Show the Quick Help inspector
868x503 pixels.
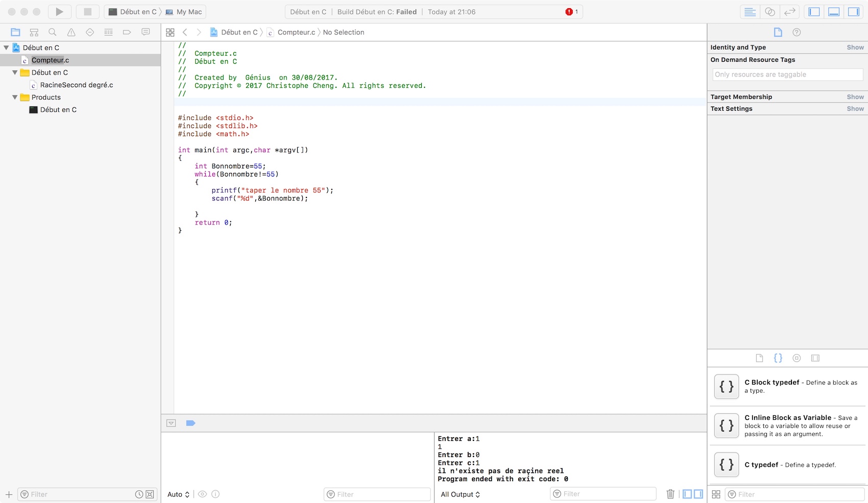coord(797,32)
